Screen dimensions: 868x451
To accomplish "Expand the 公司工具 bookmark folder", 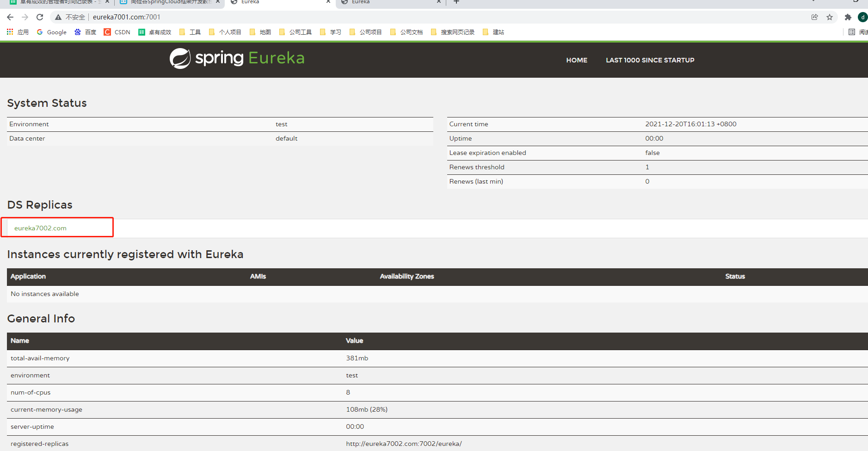I will pyautogui.click(x=295, y=32).
